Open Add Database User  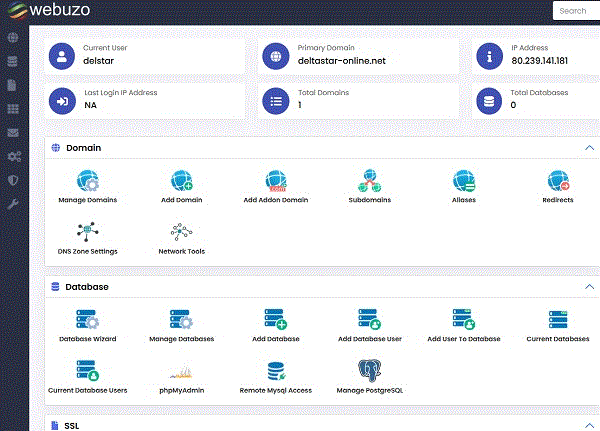pyautogui.click(x=370, y=325)
